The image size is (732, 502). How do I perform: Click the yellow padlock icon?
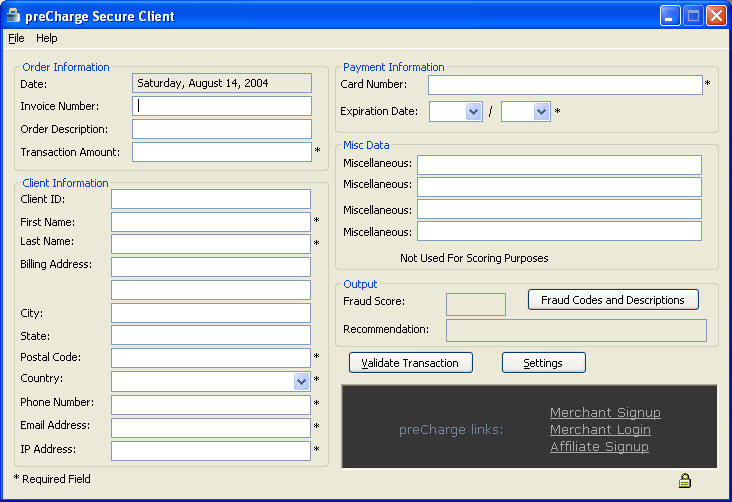pos(685,480)
